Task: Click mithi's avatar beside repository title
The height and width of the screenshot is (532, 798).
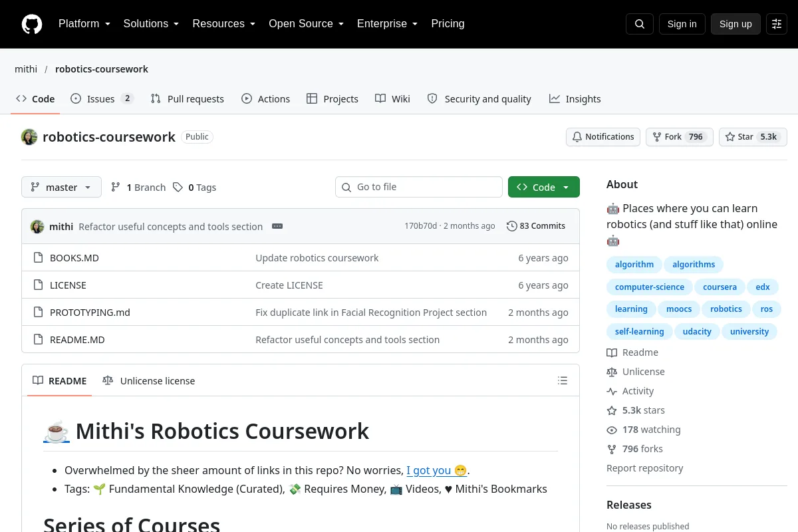Action: 29,137
